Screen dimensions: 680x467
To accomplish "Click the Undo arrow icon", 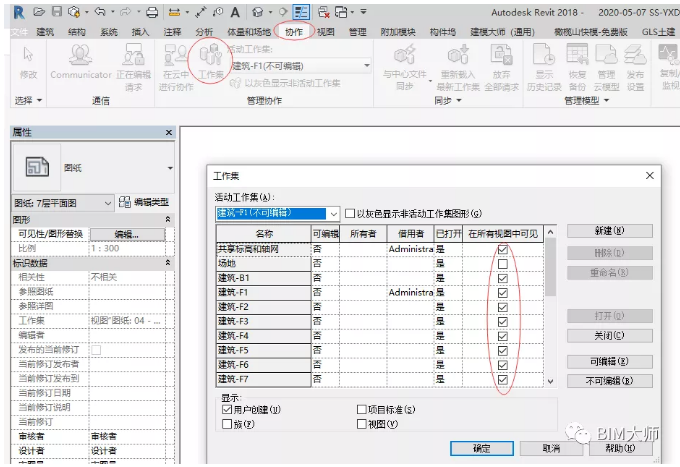I will coord(100,12).
